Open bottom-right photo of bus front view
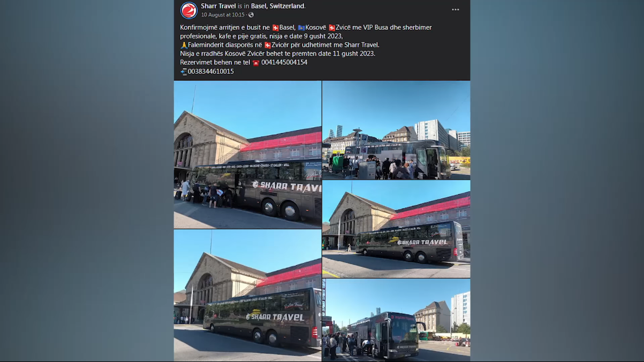 point(396,320)
